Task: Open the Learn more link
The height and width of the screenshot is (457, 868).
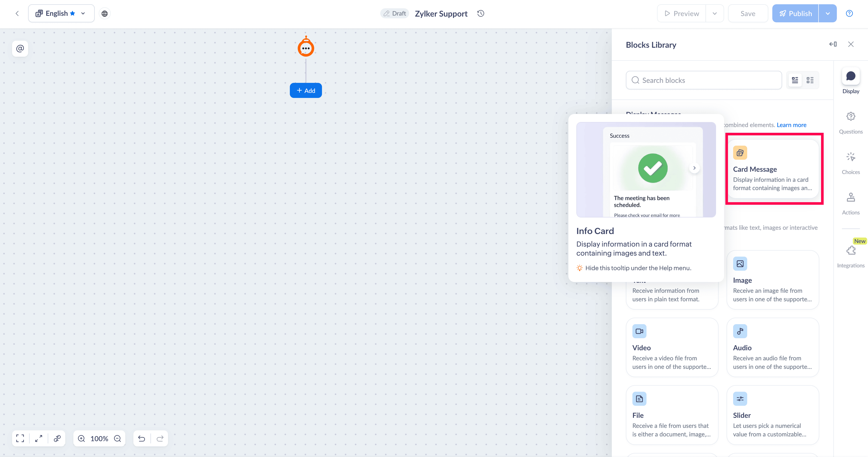Action: (791, 125)
